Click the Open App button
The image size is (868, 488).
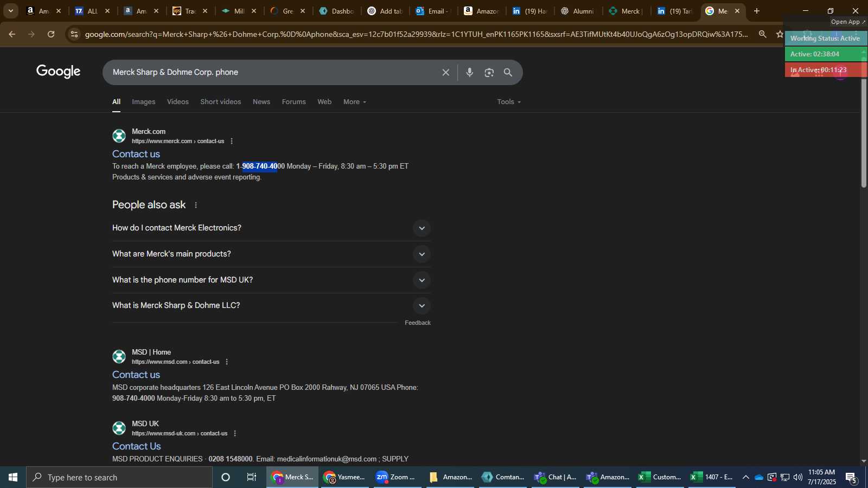point(848,22)
